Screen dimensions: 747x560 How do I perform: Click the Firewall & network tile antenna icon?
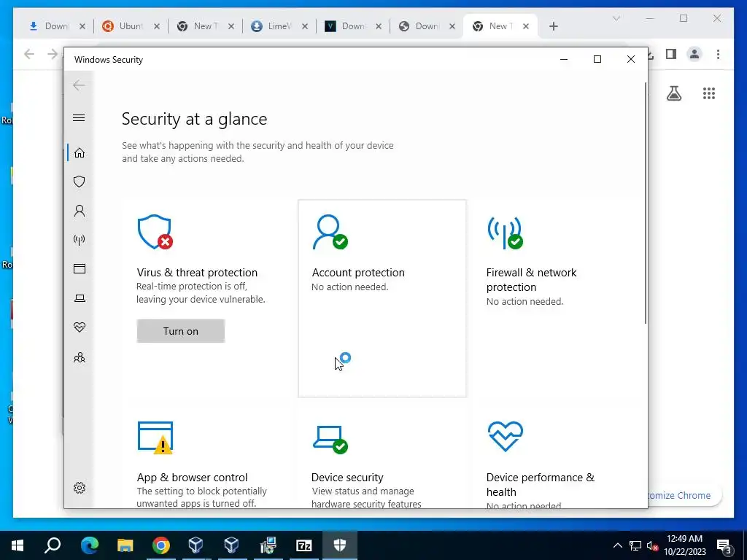(505, 233)
